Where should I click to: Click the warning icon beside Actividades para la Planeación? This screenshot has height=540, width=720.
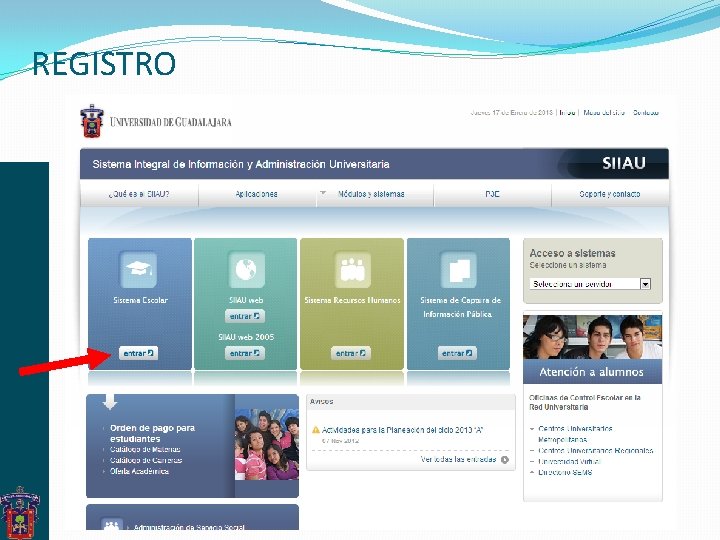point(315,430)
